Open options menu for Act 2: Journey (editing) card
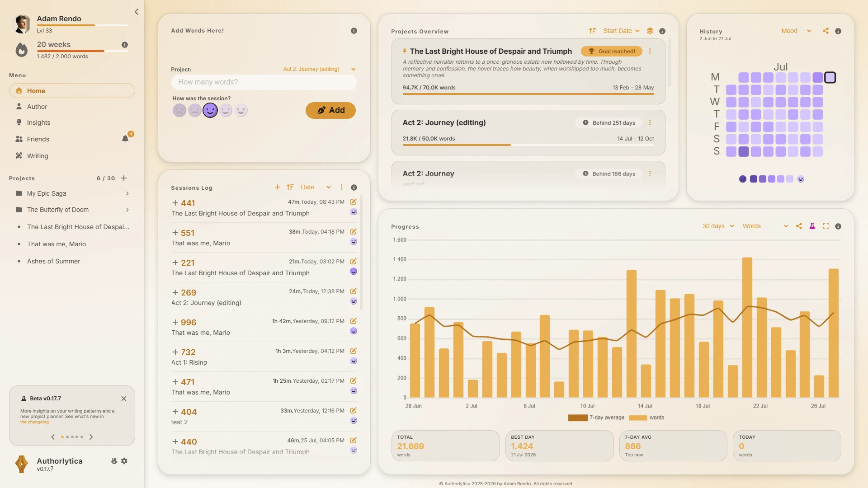The width and height of the screenshot is (868, 488). point(650,122)
